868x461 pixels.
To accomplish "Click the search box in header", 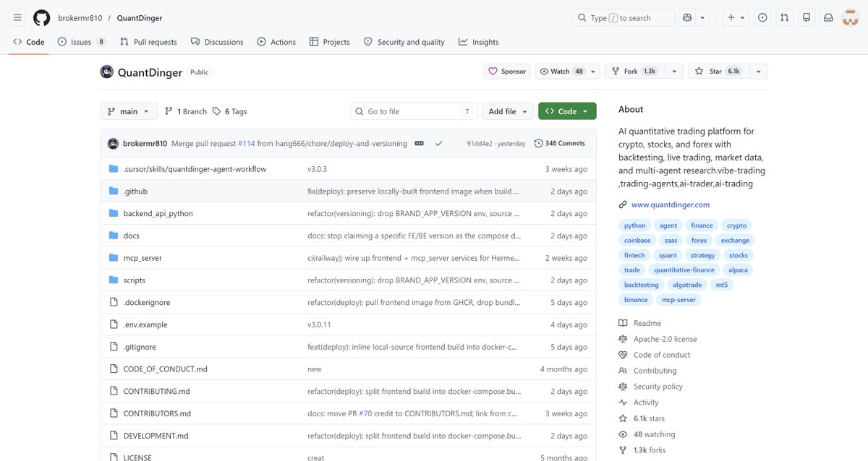I will 623,17.
